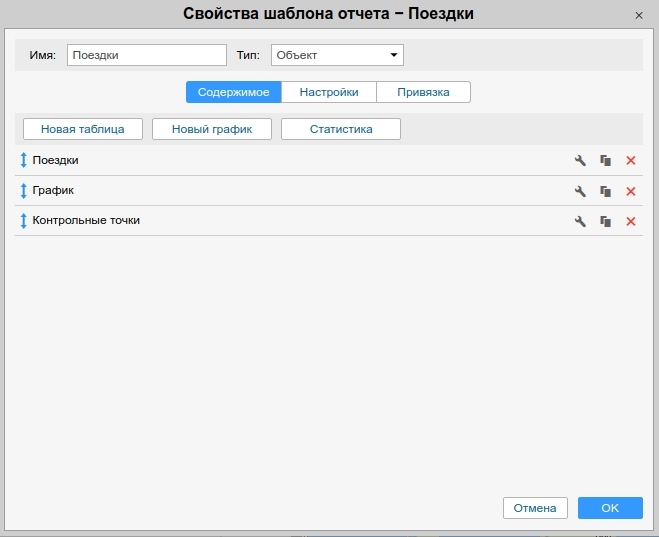
Task: Switch to the Настройки tab
Action: [x=329, y=92]
